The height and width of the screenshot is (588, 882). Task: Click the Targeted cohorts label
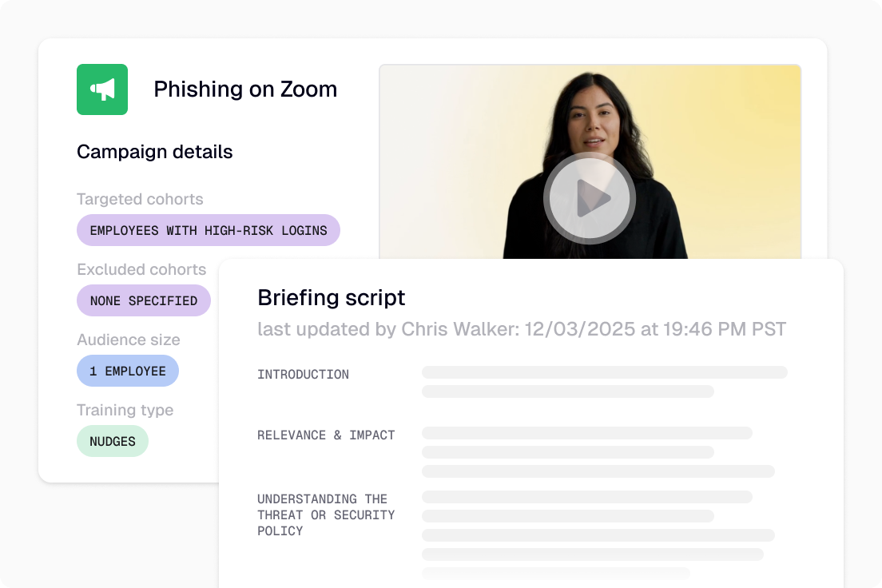(140, 199)
